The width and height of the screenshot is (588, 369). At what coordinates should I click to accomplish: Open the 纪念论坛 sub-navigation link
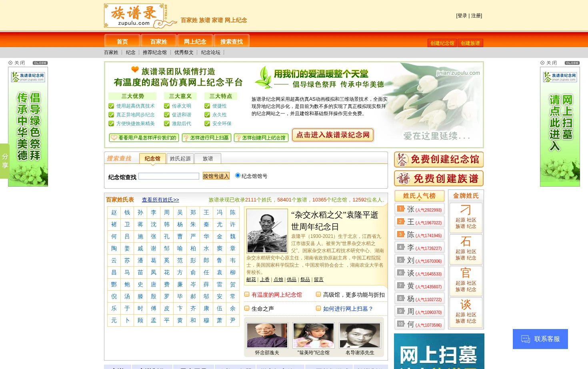coord(211,52)
